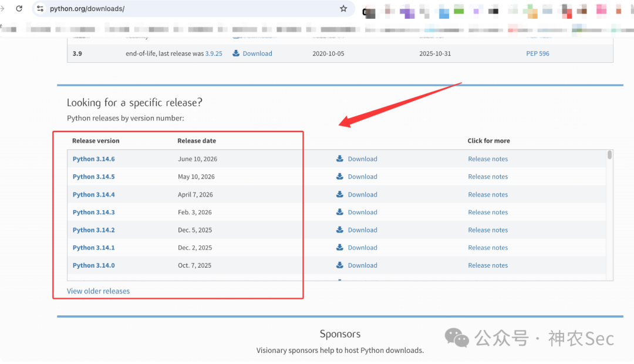Open Release notes for Python 3.14.0

click(488, 265)
